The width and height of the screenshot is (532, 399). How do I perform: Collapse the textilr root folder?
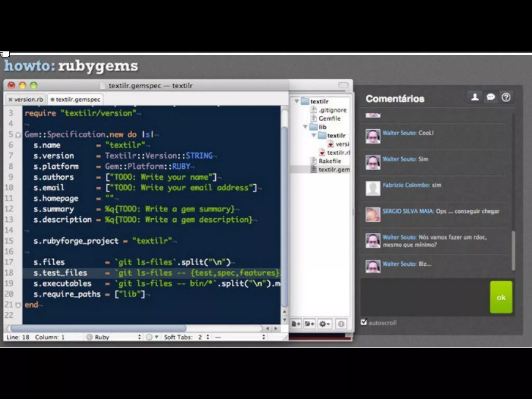(296, 101)
